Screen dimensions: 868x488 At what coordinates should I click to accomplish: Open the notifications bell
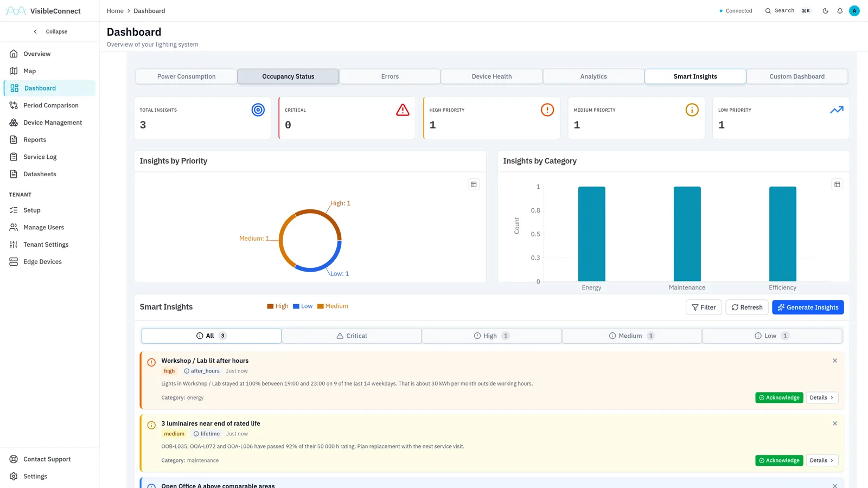coord(840,11)
